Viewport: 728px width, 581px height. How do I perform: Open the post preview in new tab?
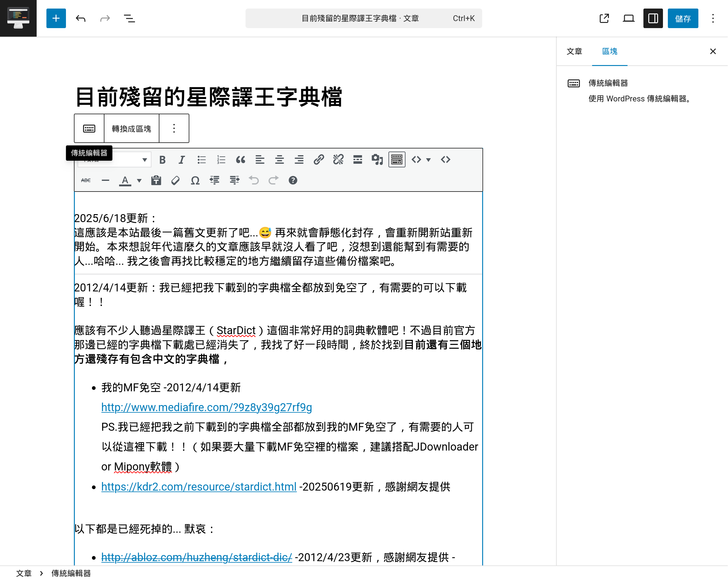point(604,18)
